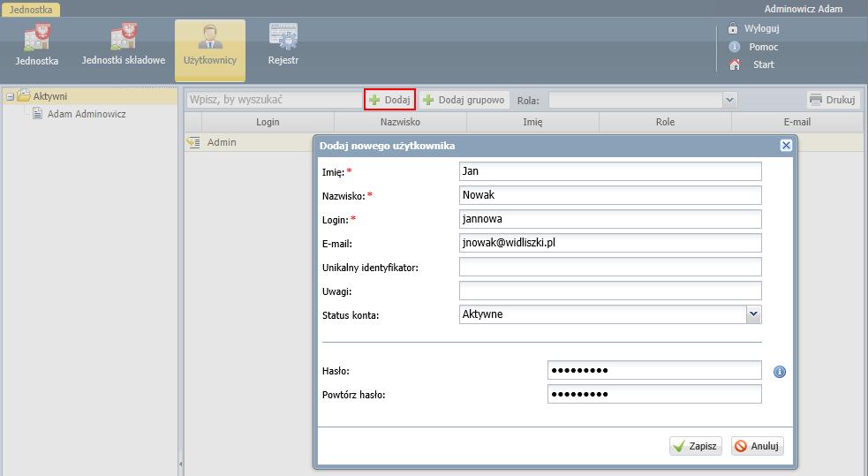Sort by E-mail column header
This screenshot has height=476, width=868.
[x=797, y=122]
